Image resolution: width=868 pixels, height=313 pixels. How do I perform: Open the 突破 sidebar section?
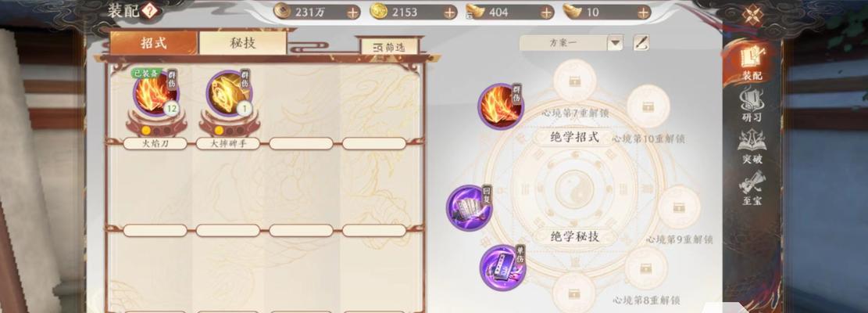(x=752, y=147)
